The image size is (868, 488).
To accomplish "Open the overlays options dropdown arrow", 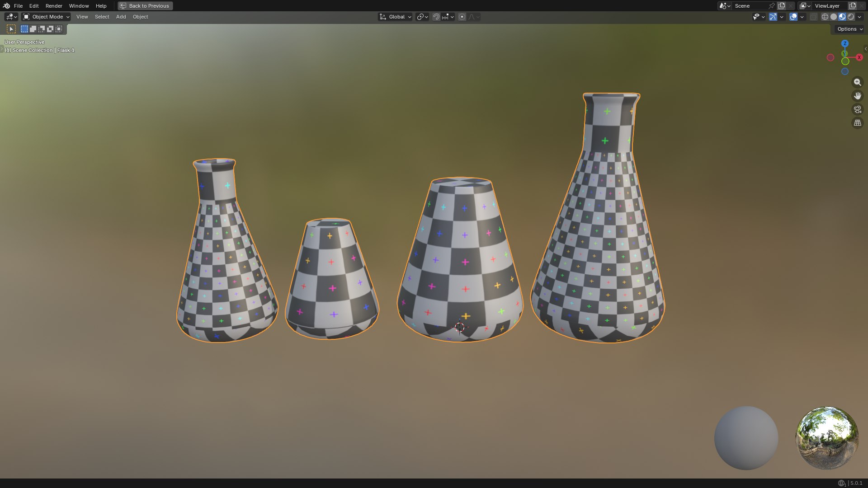I will (x=802, y=17).
